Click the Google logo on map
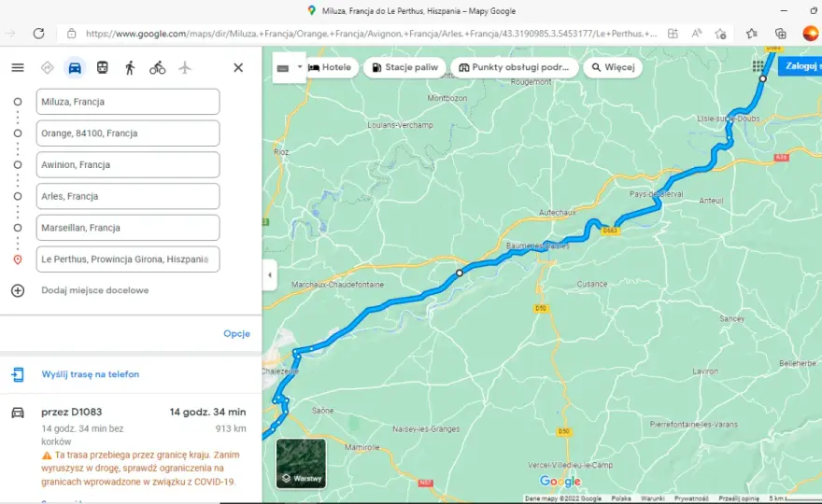The image size is (822, 504). click(x=560, y=481)
